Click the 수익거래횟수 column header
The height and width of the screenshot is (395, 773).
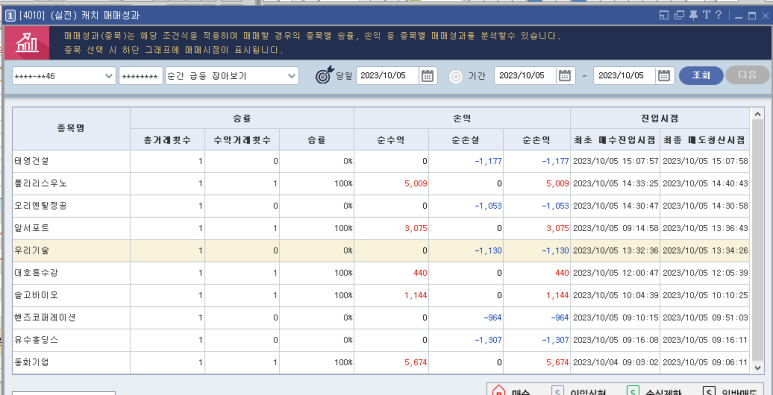(x=242, y=140)
